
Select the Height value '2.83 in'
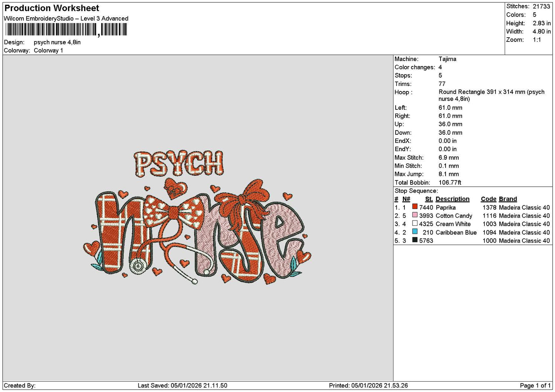click(542, 23)
